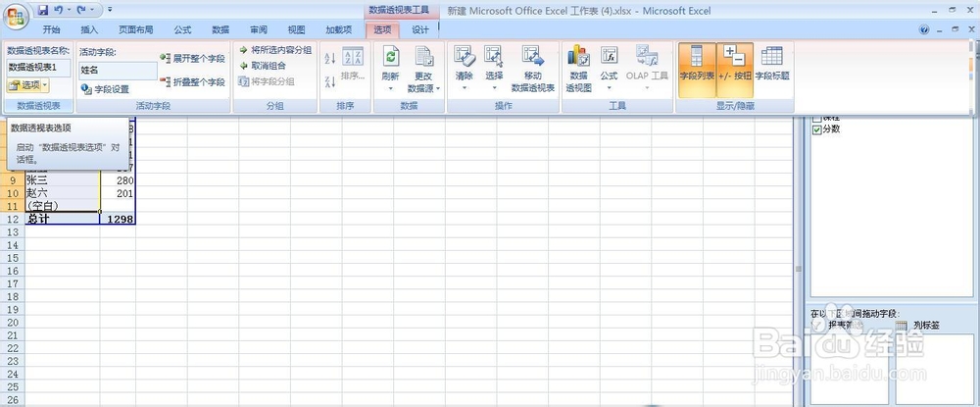The height and width of the screenshot is (407, 980).
Task: Toggle the +/- 按钮 display
Action: point(734,70)
